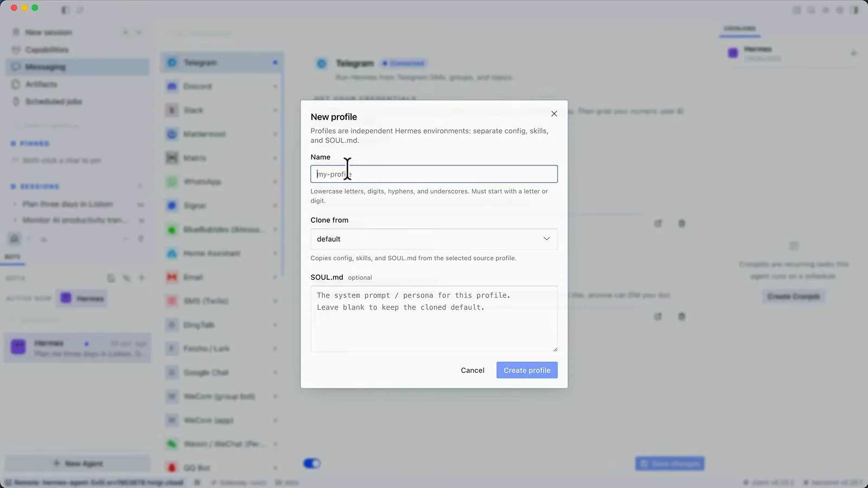Click the Name input field
The height and width of the screenshot is (488, 868).
pos(434,174)
